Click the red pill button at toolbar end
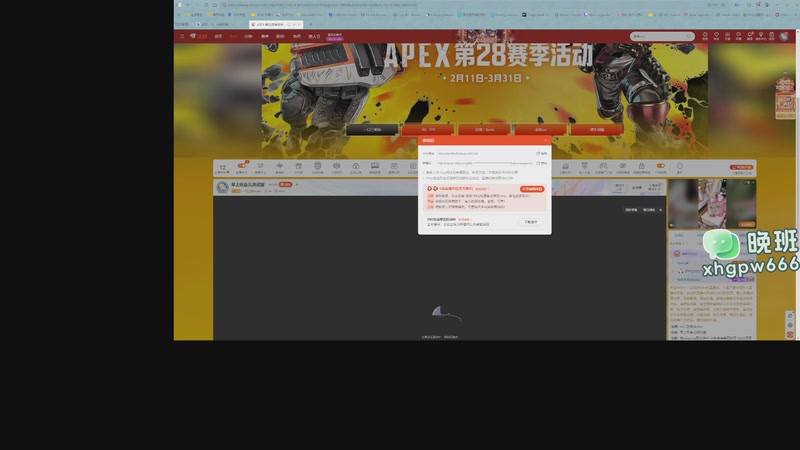The height and width of the screenshot is (450, 800). [x=741, y=167]
